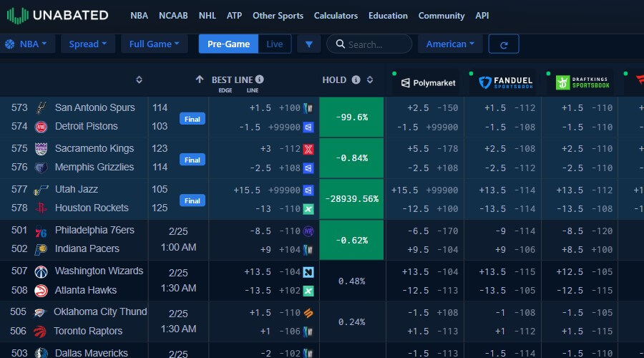Click the orange book icon on Thunder best line
Screen dimensions: 644x358
(x=308, y=313)
